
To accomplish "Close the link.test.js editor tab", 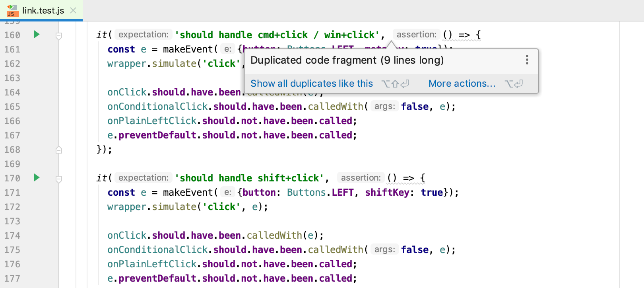I will [73, 10].
